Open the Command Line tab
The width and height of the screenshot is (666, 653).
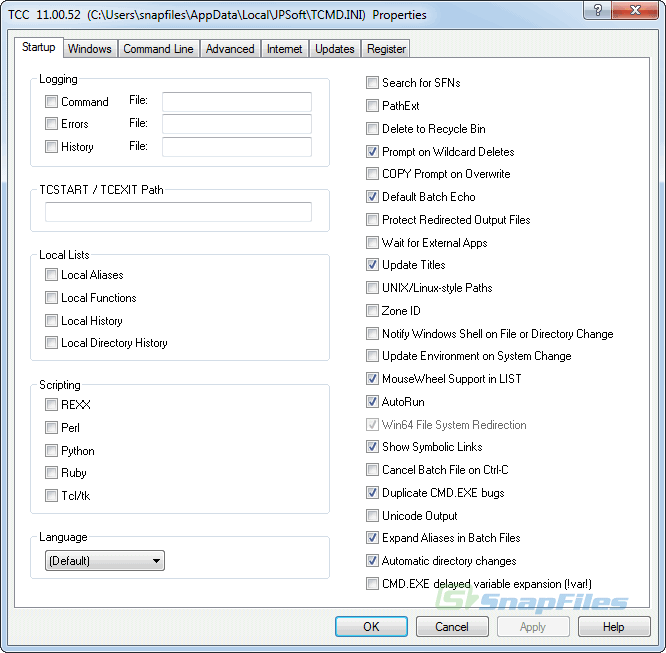pos(158,49)
